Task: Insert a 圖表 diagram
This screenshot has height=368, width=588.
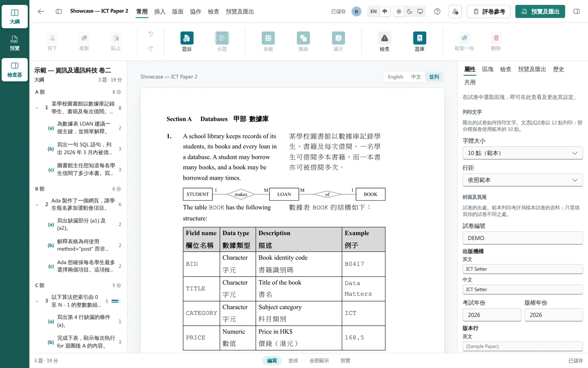Action: pyautogui.click(x=303, y=42)
